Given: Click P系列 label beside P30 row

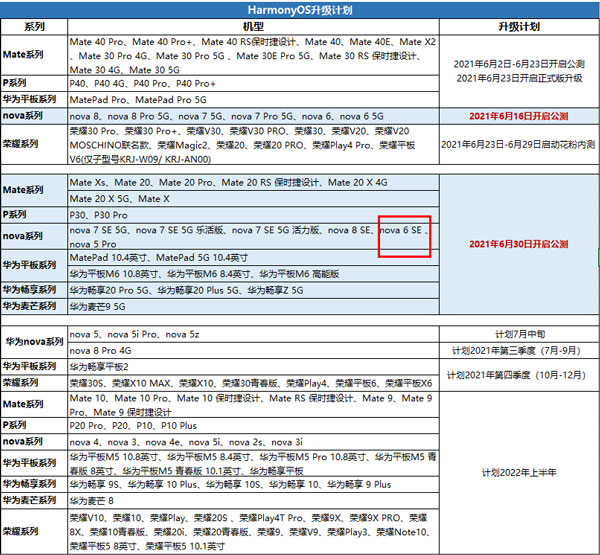Looking at the screenshot, I should click(x=34, y=215).
